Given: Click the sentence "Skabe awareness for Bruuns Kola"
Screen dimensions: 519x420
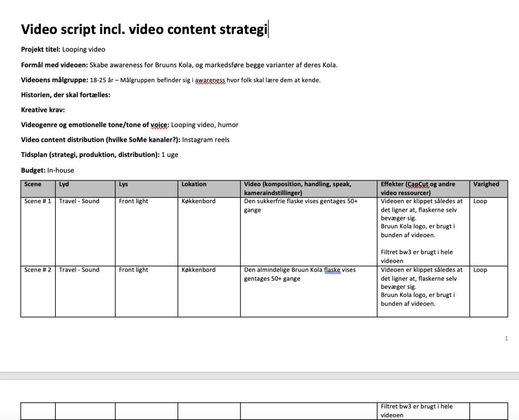Looking at the screenshot, I should 141,65.
